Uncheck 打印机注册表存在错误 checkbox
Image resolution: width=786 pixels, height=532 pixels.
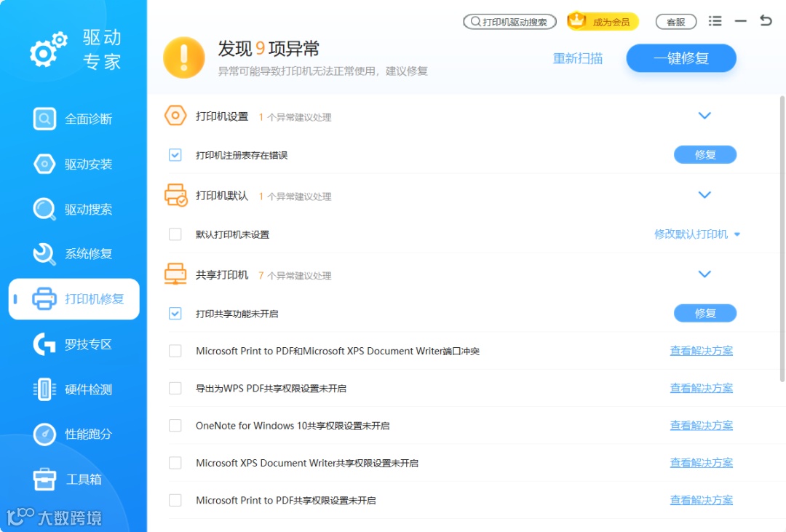tap(175, 155)
